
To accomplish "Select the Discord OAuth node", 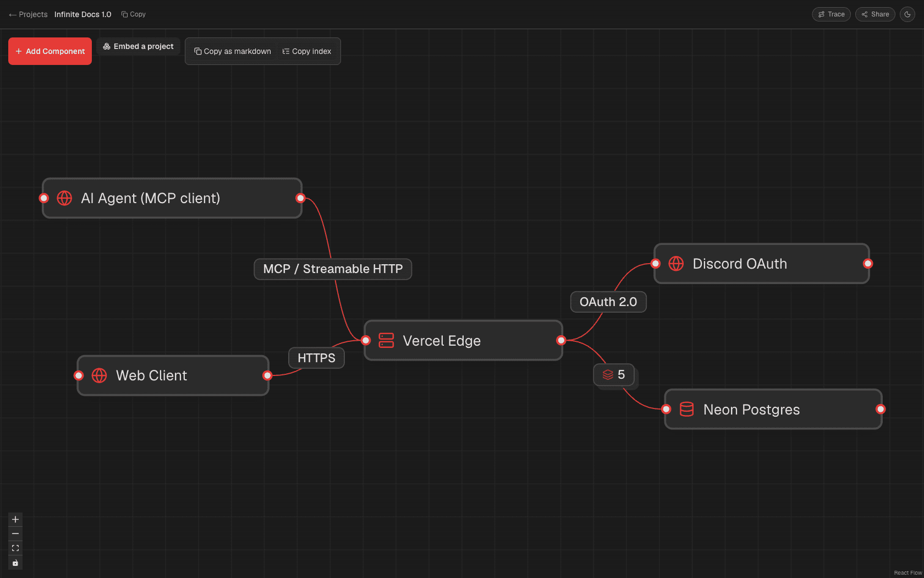I will (x=761, y=264).
